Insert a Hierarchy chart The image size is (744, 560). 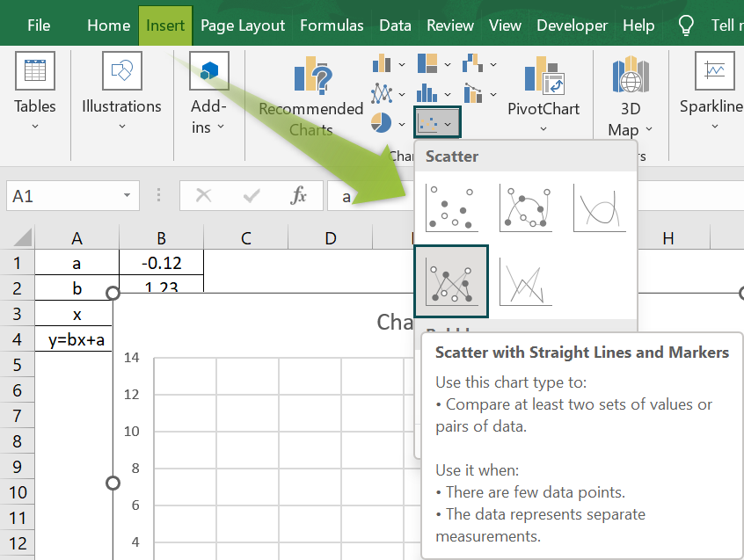point(427,63)
